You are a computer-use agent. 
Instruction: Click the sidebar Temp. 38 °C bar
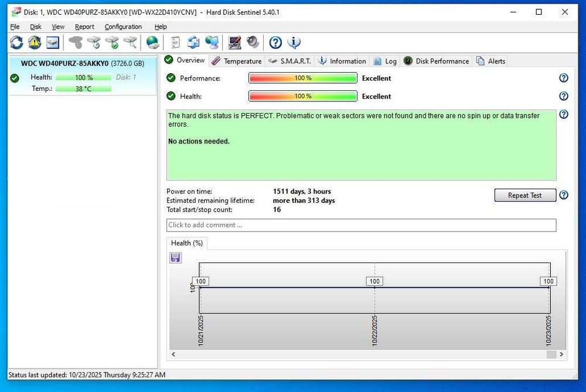pyautogui.click(x=84, y=88)
